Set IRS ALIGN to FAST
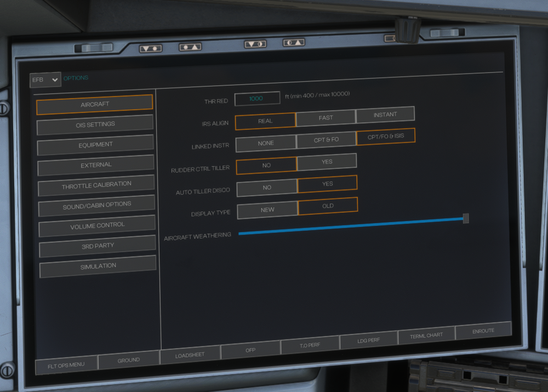Image resolution: width=548 pixels, height=392 pixels. pyautogui.click(x=326, y=117)
